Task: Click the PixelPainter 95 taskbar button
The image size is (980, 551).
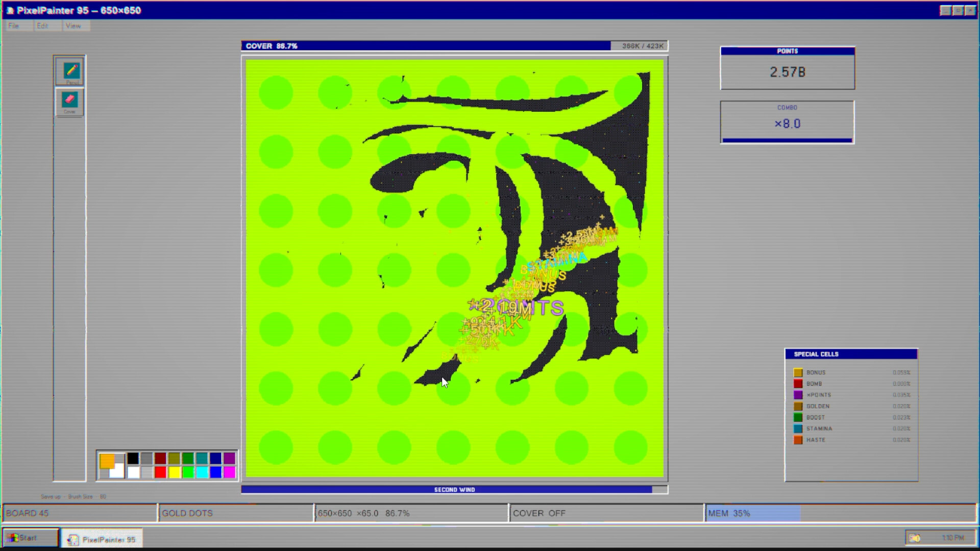Action: click(102, 539)
